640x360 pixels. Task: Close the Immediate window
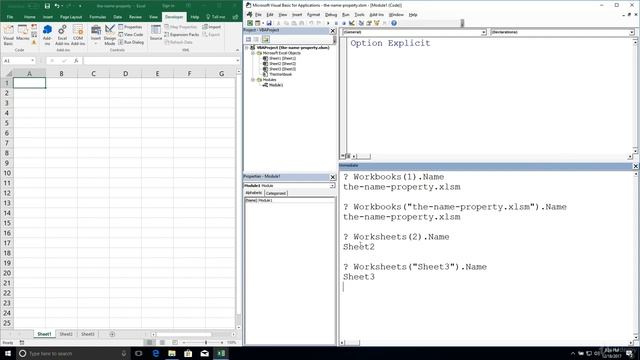(x=636, y=166)
